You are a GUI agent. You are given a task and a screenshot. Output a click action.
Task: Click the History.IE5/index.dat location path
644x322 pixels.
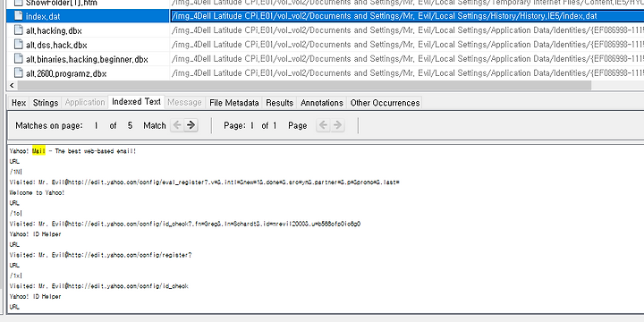point(385,16)
